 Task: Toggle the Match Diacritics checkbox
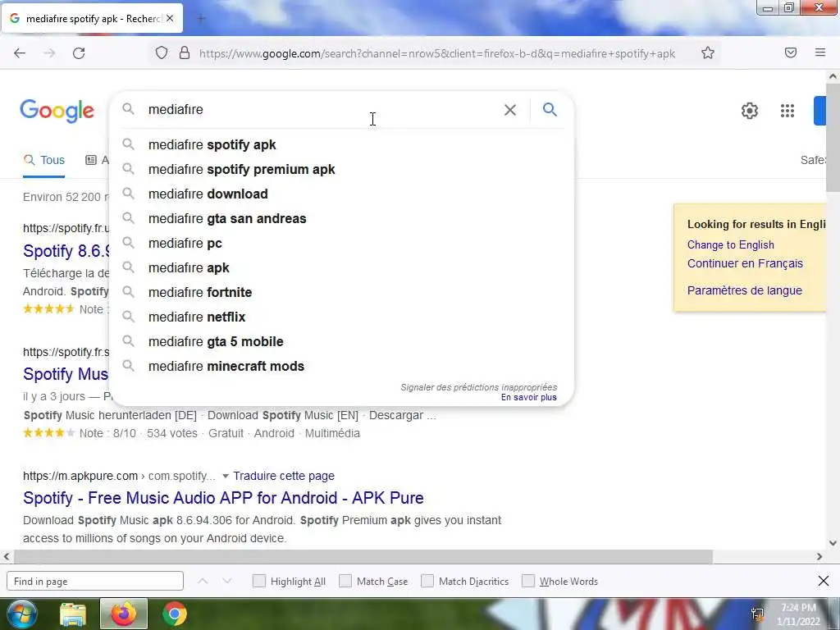coord(427,581)
